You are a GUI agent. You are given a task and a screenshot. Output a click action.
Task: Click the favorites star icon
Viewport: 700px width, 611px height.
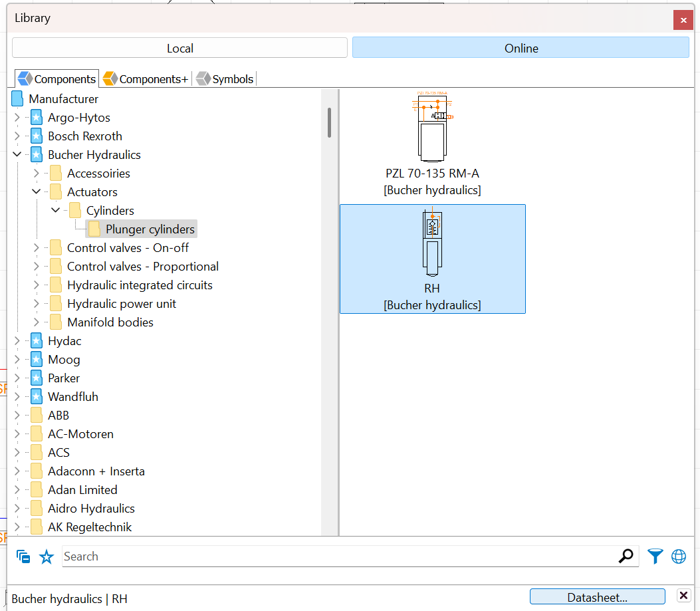point(47,556)
